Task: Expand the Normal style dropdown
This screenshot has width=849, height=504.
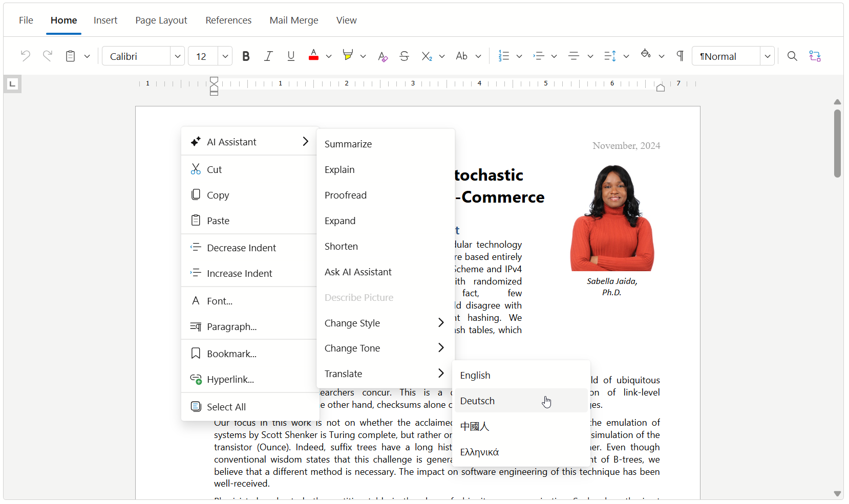Action: point(767,56)
